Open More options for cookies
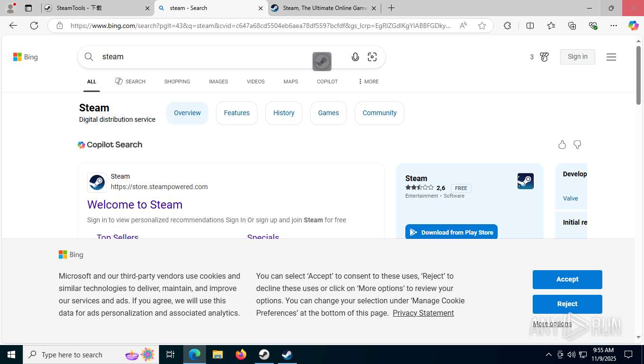The width and height of the screenshot is (644, 364). pyautogui.click(x=552, y=324)
